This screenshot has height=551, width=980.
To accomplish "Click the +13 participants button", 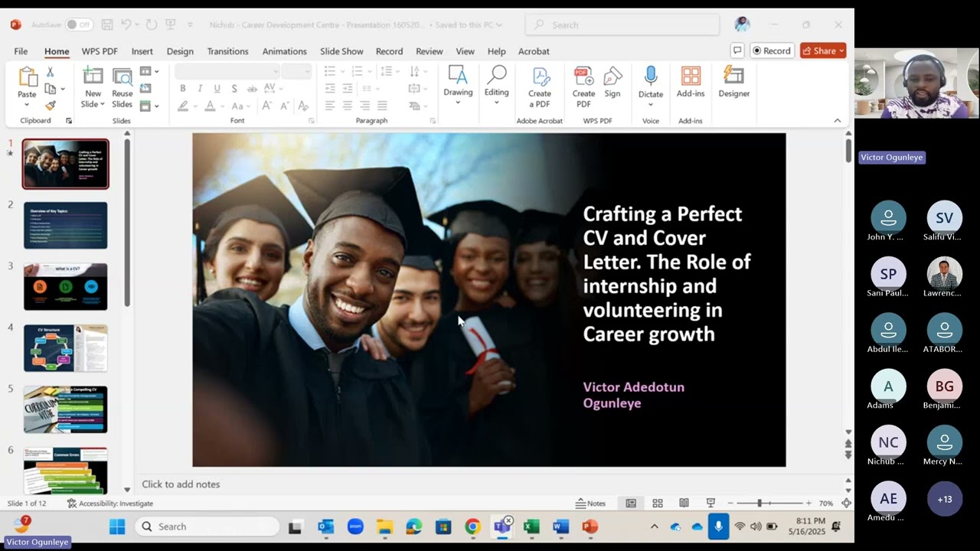I will pyautogui.click(x=945, y=499).
